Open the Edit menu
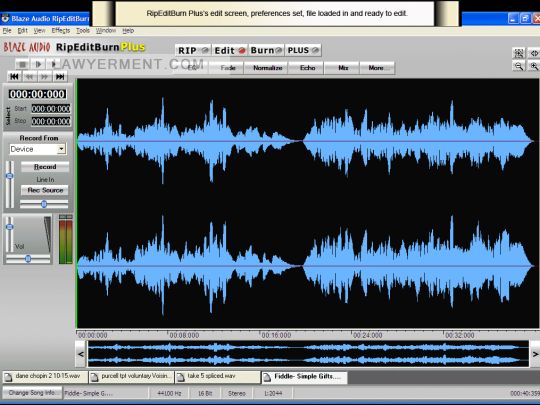Screen dimensions: 540x405 (x=22, y=31)
